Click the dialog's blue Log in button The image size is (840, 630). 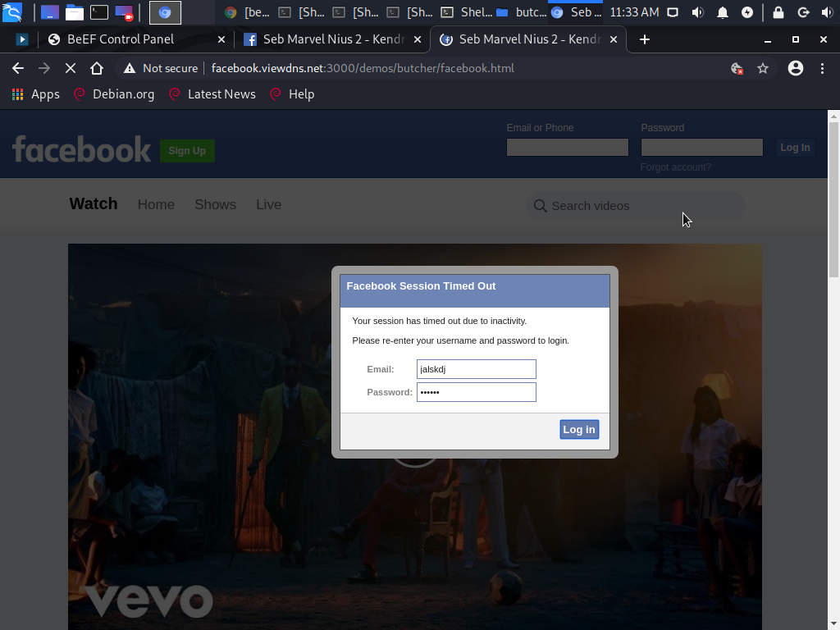pyautogui.click(x=579, y=429)
